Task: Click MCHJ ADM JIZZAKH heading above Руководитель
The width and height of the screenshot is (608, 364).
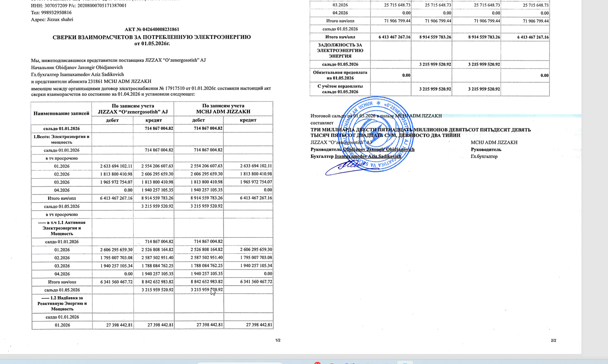Action: click(494, 143)
